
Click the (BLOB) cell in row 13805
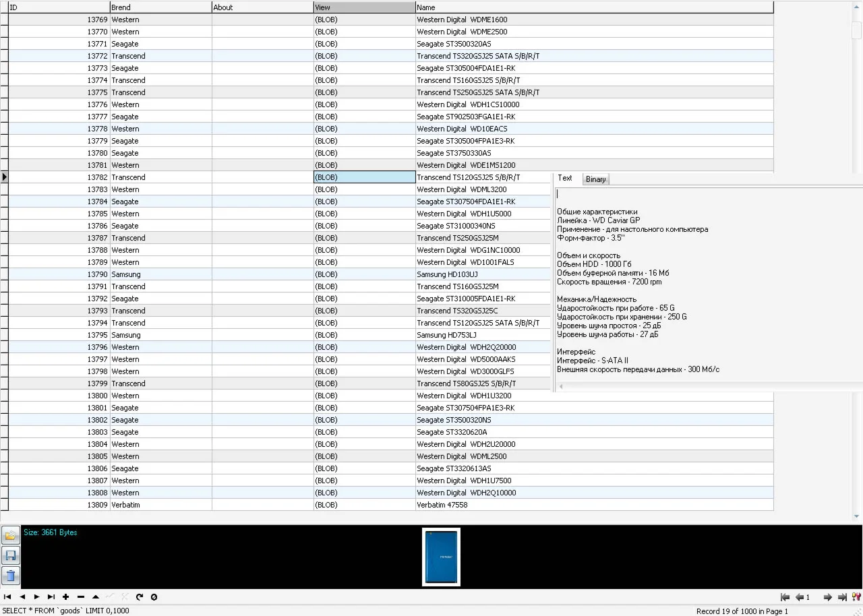coord(365,456)
